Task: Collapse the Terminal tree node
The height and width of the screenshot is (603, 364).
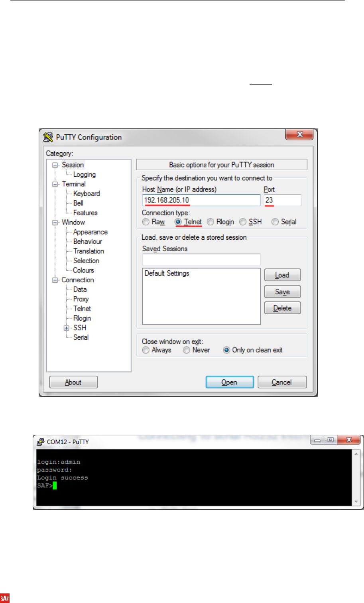Action: click(55, 184)
